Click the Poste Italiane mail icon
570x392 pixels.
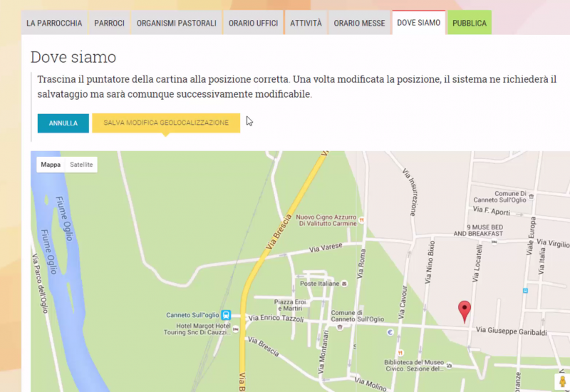[x=344, y=284]
